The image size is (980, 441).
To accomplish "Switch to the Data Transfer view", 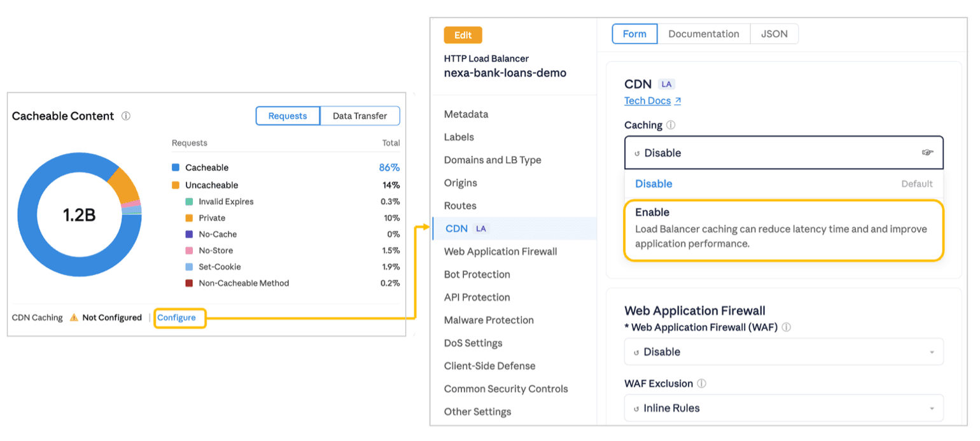I will [360, 116].
